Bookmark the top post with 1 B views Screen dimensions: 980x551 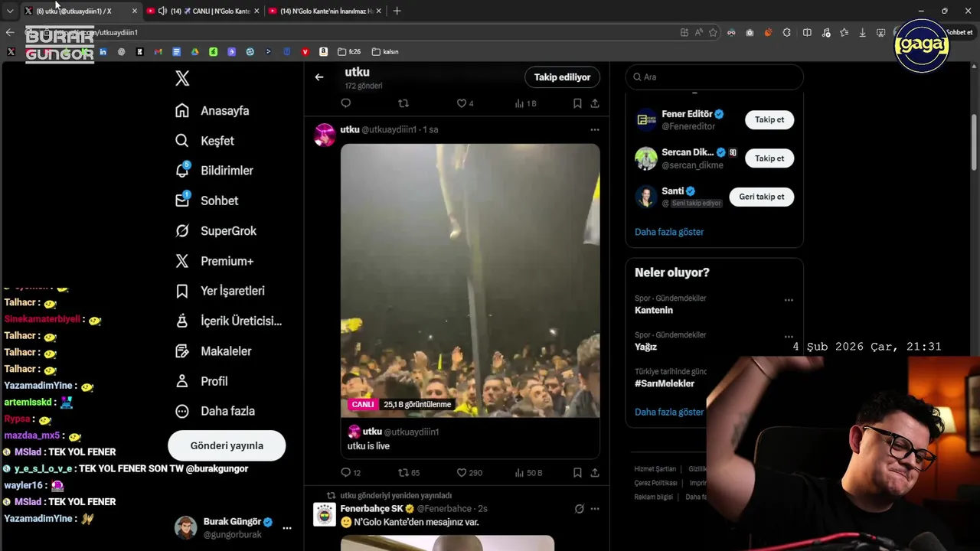click(577, 103)
